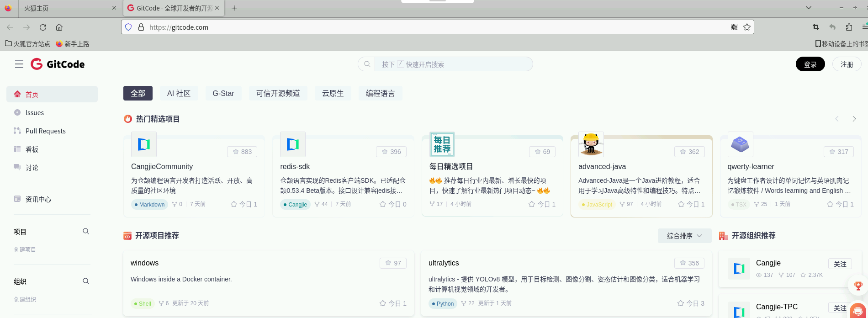Screen dimensions: 868x318
Task: Star the CangjieCommunity project (883)
Action: (242, 152)
